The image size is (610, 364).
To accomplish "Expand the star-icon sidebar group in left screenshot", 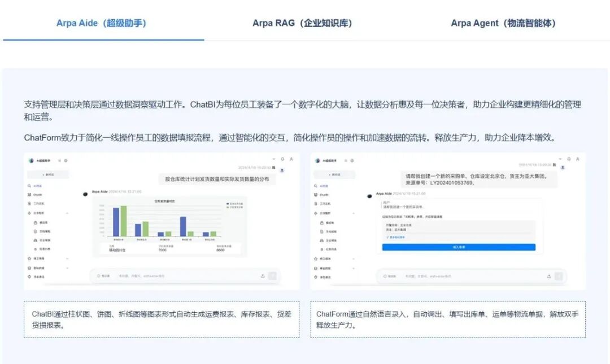I will point(67,258).
